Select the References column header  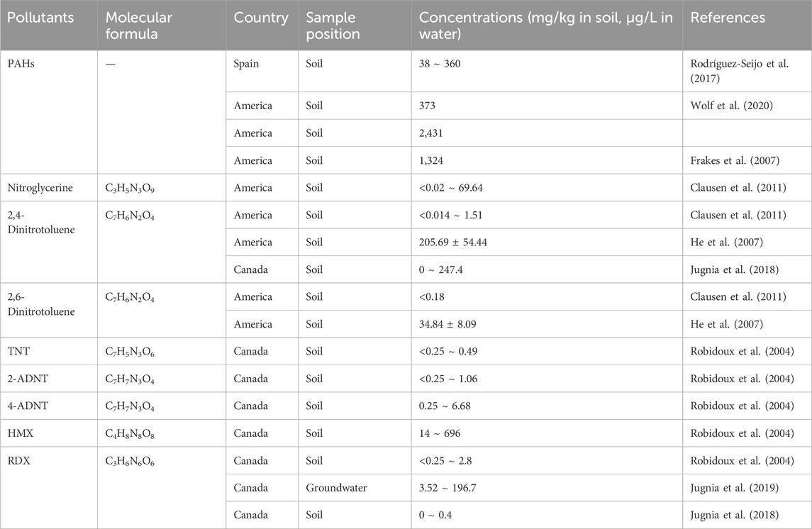[728, 18]
